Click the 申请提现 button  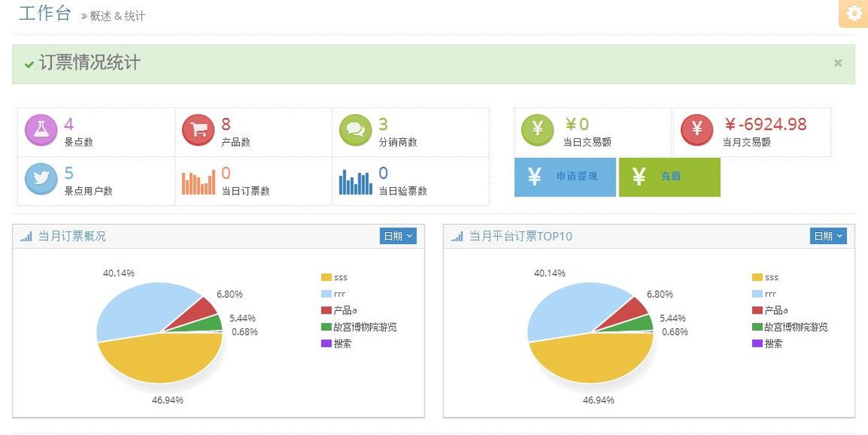pos(565,177)
